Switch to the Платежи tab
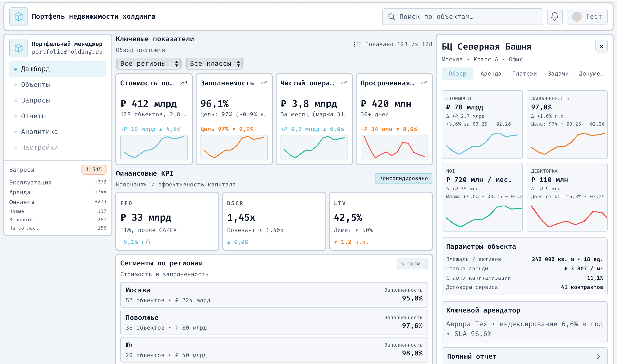 pos(524,74)
